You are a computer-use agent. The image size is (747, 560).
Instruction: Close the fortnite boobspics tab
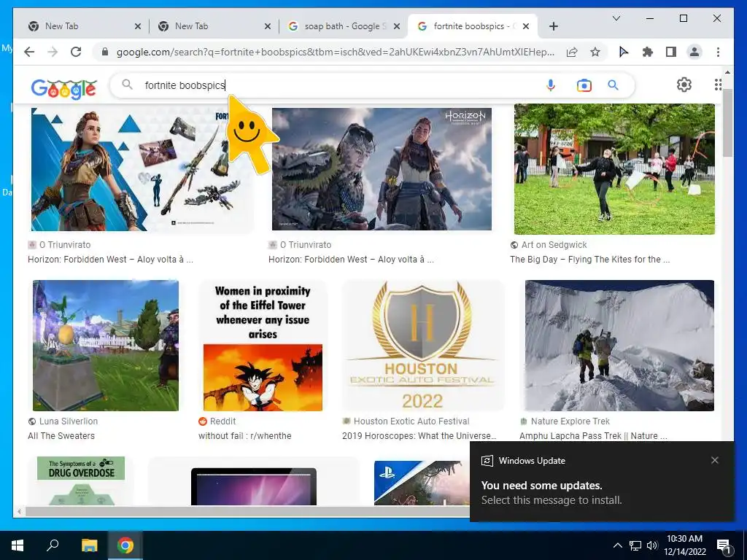526,26
